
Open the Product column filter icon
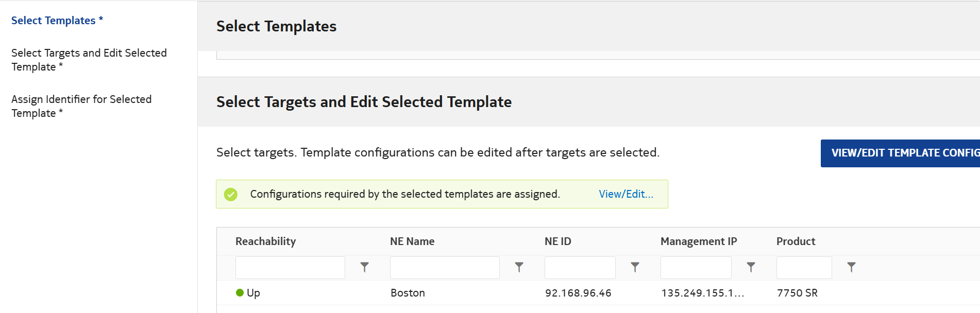click(851, 267)
